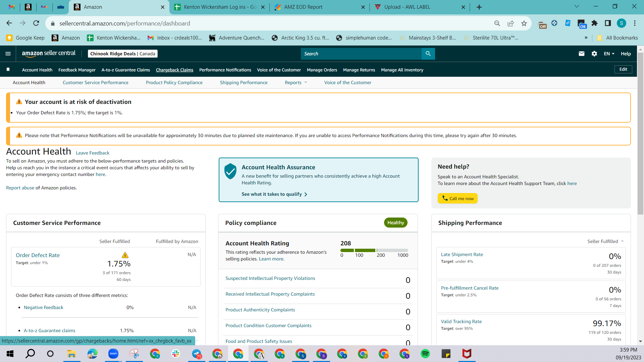Open the Shipping Performance tab
This screenshot has width=644, height=362.
click(244, 82)
